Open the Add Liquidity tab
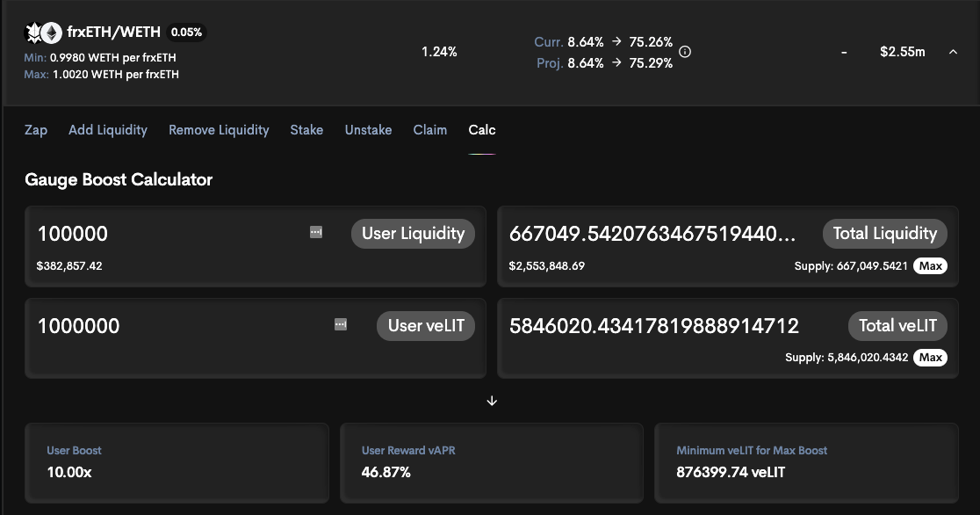The image size is (980, 515). point(108,130)
